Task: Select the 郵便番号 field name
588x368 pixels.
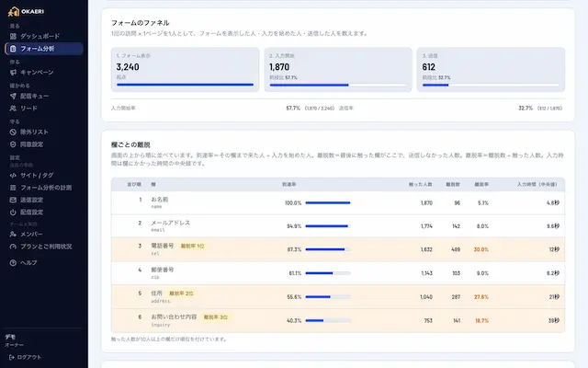Action: click(163, 270)
